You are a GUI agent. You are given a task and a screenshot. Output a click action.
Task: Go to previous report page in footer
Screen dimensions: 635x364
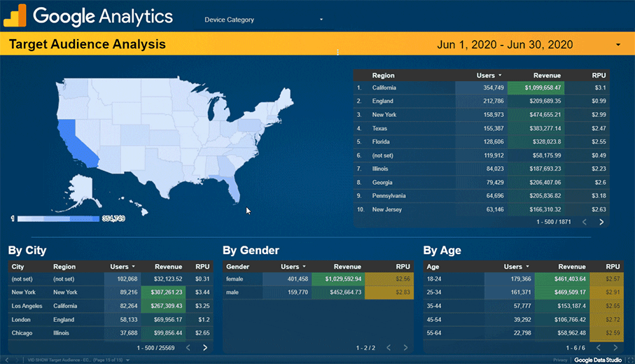click(x=7, y=360)
